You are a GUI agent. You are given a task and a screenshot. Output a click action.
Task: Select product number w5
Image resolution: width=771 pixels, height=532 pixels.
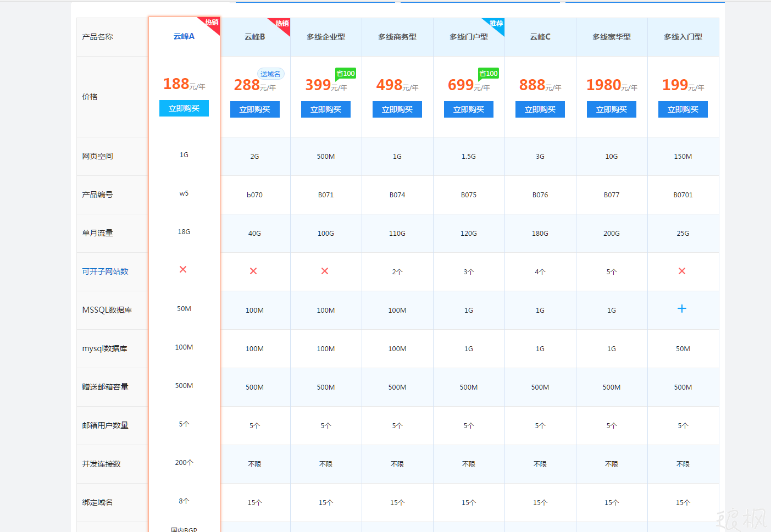coord(184,193)
